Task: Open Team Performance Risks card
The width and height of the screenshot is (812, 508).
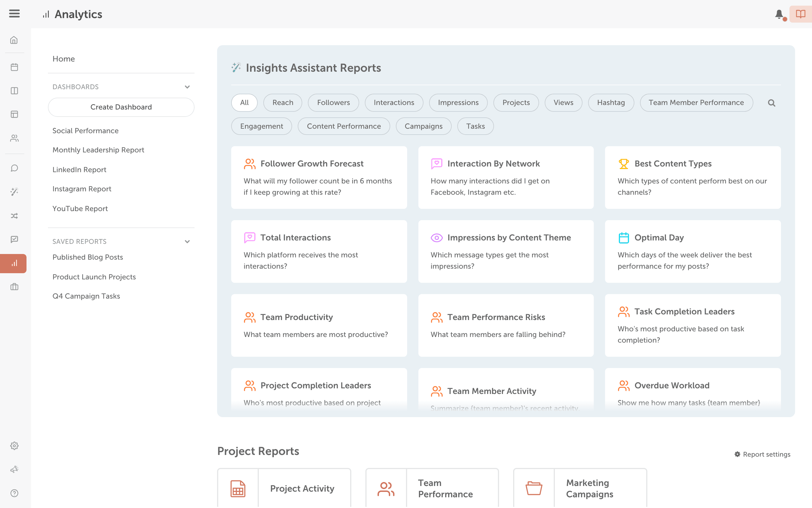Action: (506, 325)
